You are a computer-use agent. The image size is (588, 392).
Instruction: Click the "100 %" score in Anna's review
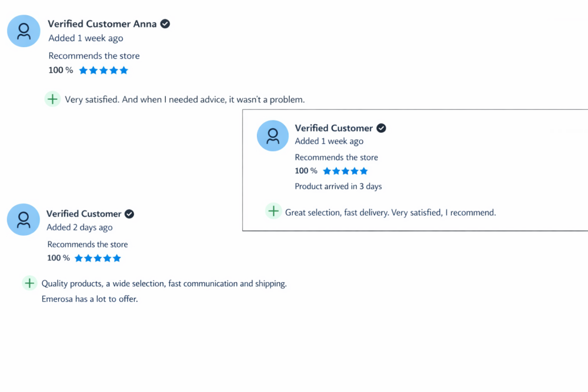coord(61,71)
